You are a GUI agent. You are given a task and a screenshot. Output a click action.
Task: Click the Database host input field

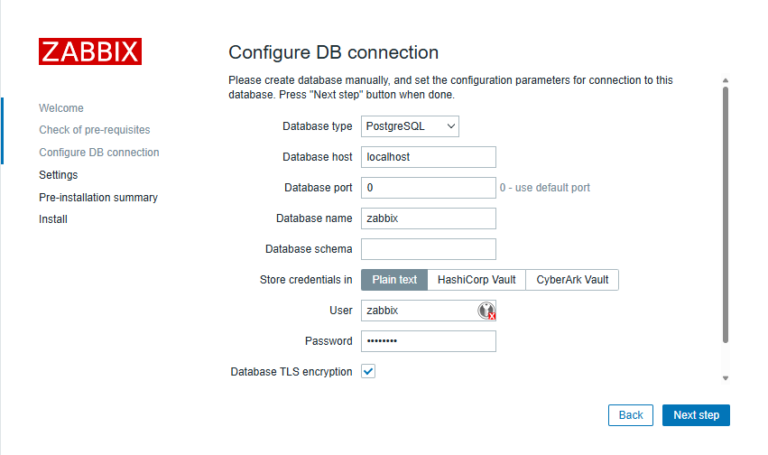pyautogui.click(x=428, y=157)
